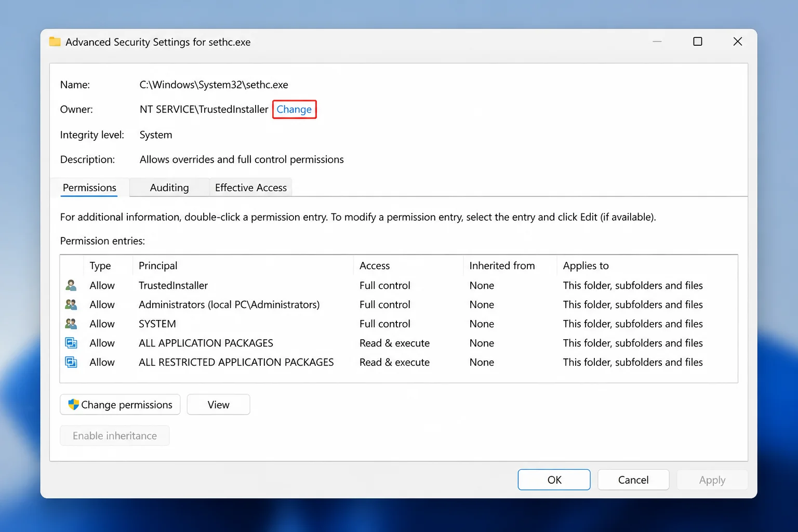
Task: Click the description text about overrides
Action: coord(242,159)
